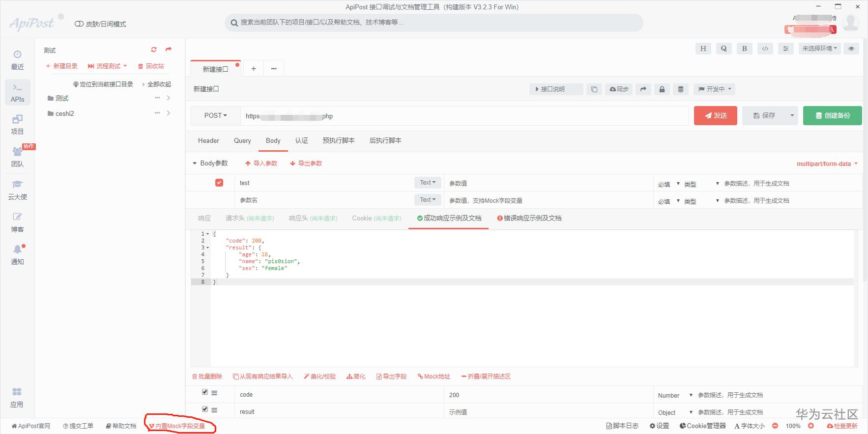Viewport: 868px width, 434px height.
Task: Open the dropdown arrow beside 保存
Action: (x=792, y=116)
